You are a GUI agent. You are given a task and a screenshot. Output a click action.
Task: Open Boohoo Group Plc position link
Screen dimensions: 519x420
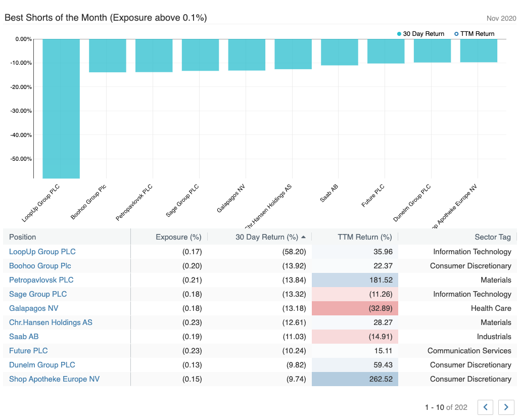point(40,266)
